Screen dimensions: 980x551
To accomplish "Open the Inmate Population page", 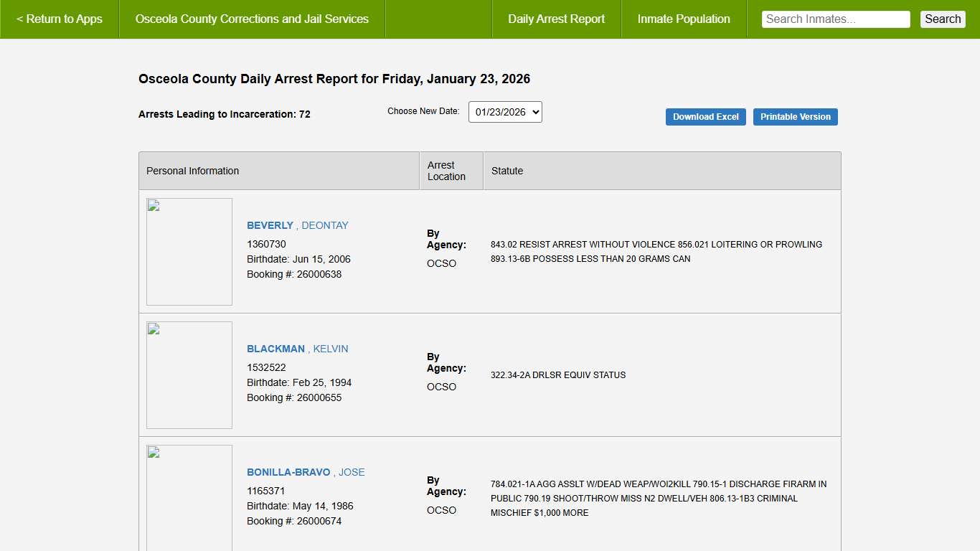I will (x=684, y=19).
